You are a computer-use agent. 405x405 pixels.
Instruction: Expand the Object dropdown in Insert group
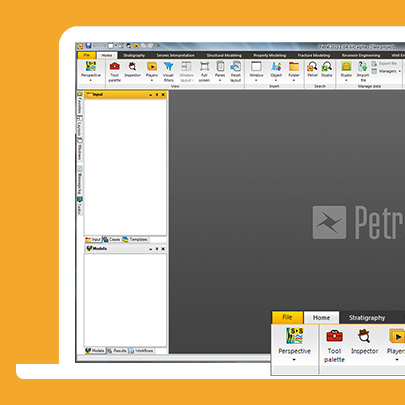[x=276, y=80]
